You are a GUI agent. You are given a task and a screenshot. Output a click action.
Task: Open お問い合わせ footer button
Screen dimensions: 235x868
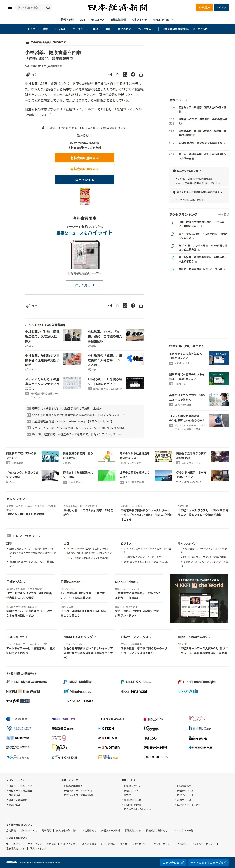(173, 862)
